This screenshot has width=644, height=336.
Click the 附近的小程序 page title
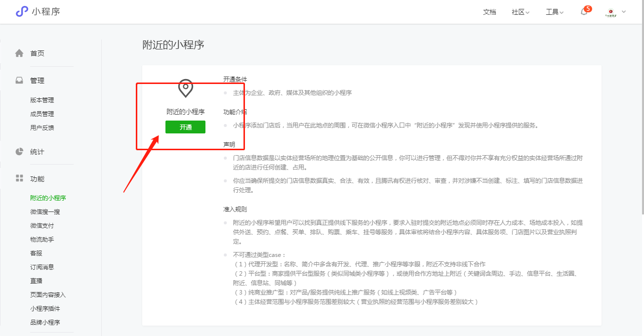[173, 45]
